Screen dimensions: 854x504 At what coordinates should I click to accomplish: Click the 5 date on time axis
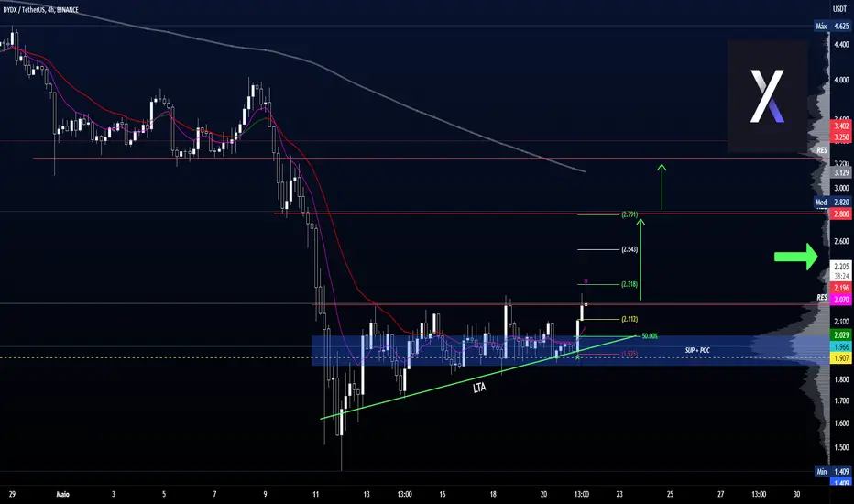point(164,494)
